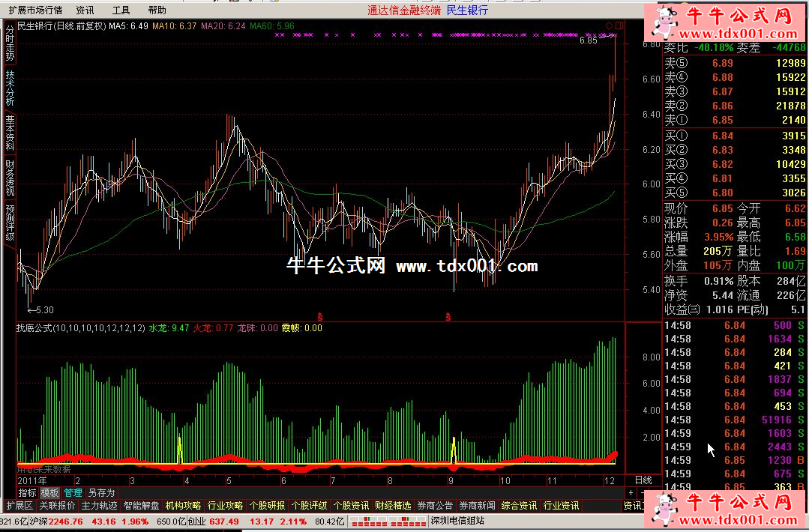Open the 智能解盘 bottom tab
This screenshot has width=809, height=532.
coord(142,506)
